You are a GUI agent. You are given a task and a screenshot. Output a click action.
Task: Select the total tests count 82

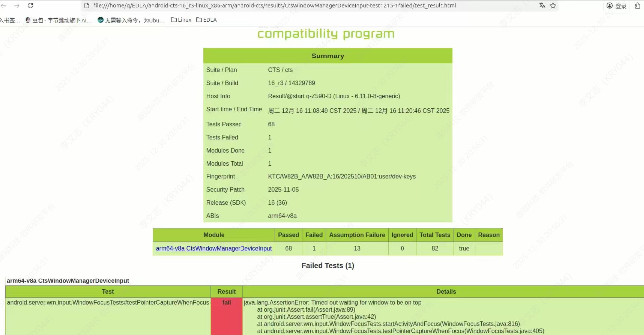point(435,248)
